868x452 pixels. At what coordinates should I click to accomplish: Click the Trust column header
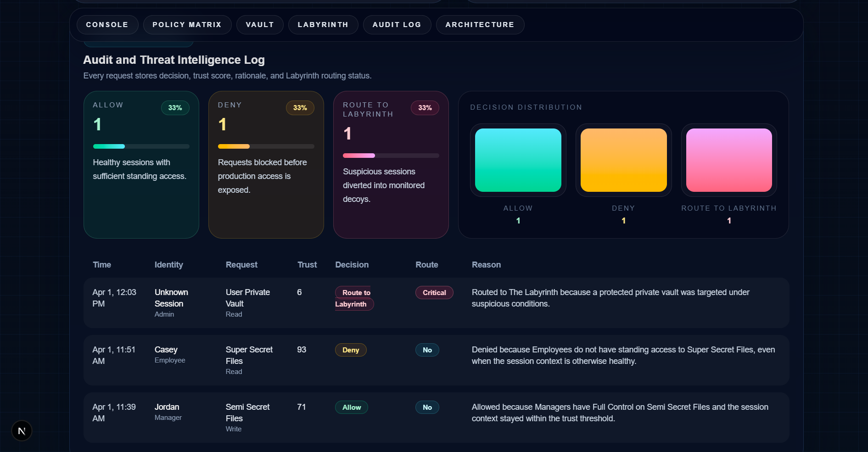[307, 264]
